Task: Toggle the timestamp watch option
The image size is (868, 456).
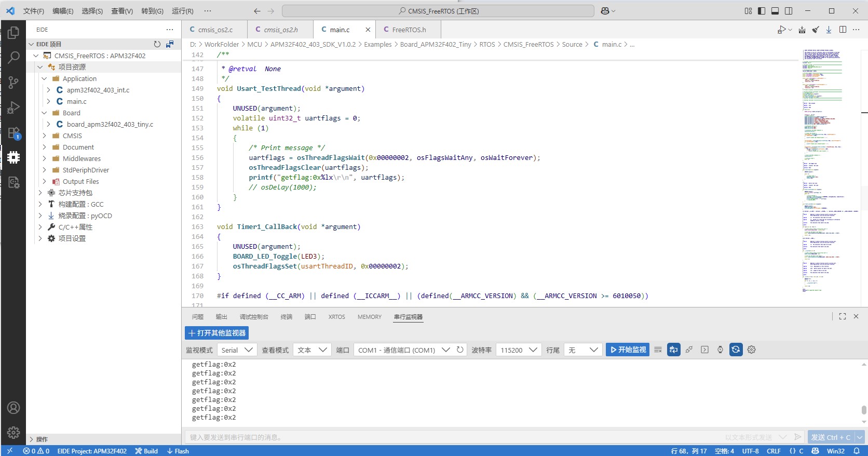Action: (x=720, y=350)
